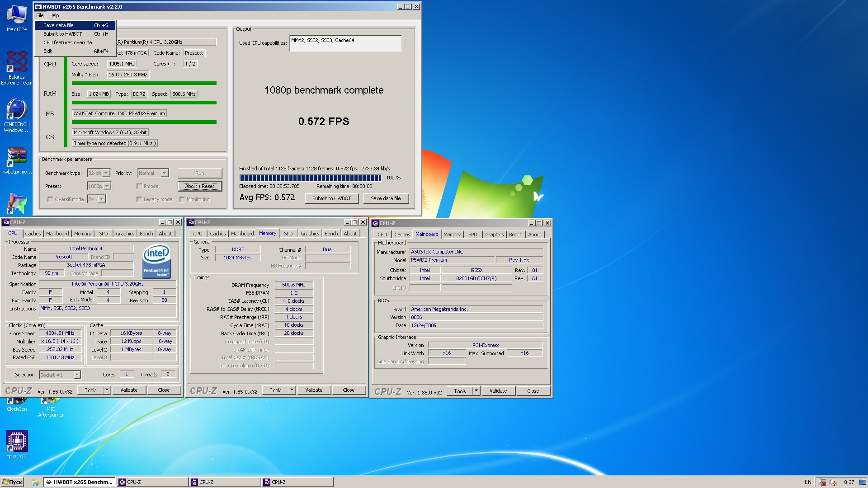Open the Пуск start menu button
Viewport: 868px width, 488px height.
[12, 482]
